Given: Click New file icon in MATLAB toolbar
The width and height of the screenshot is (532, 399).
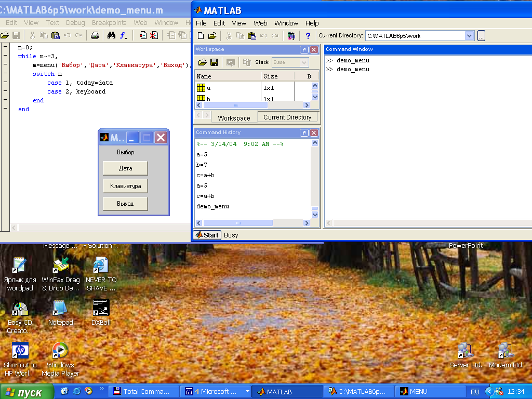Looking at the screenshot, I should 201,36.
